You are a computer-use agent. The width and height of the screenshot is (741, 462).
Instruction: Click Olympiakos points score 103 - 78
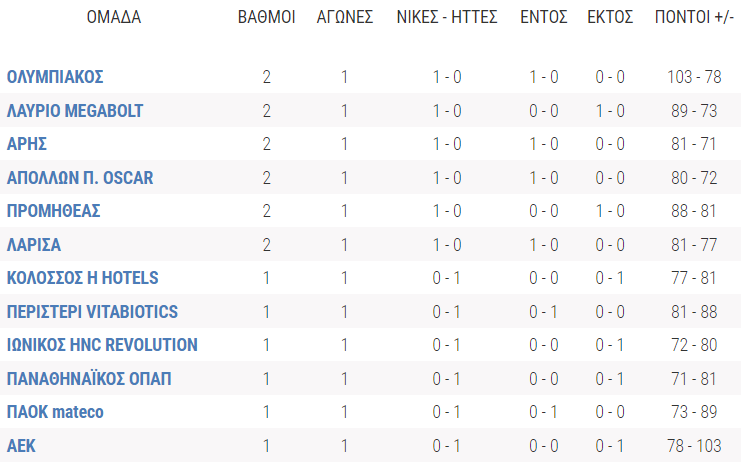[x=694, y=77]
